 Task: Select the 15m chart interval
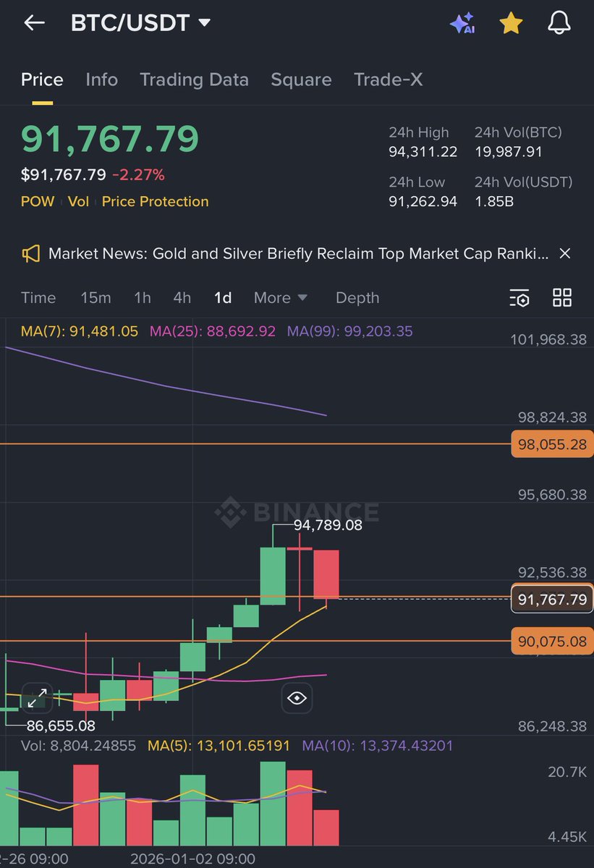96,298
